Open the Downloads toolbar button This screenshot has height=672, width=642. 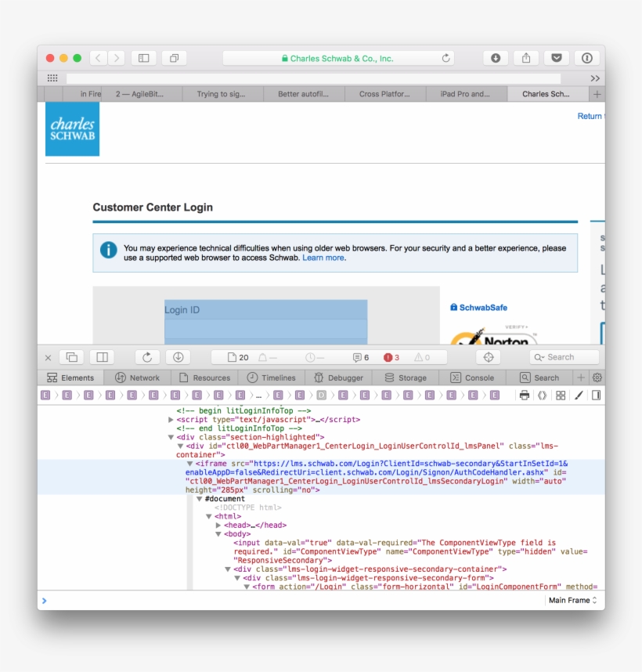(x=496, y=58)
